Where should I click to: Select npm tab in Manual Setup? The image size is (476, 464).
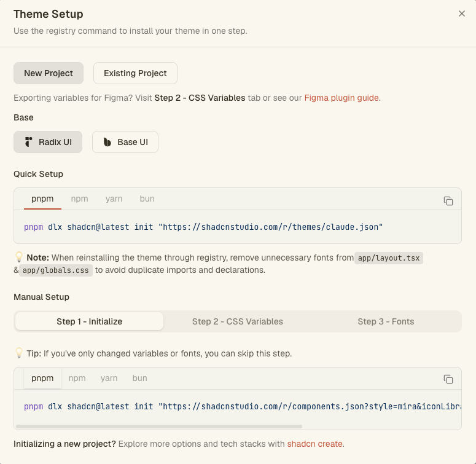click(77, 379)
